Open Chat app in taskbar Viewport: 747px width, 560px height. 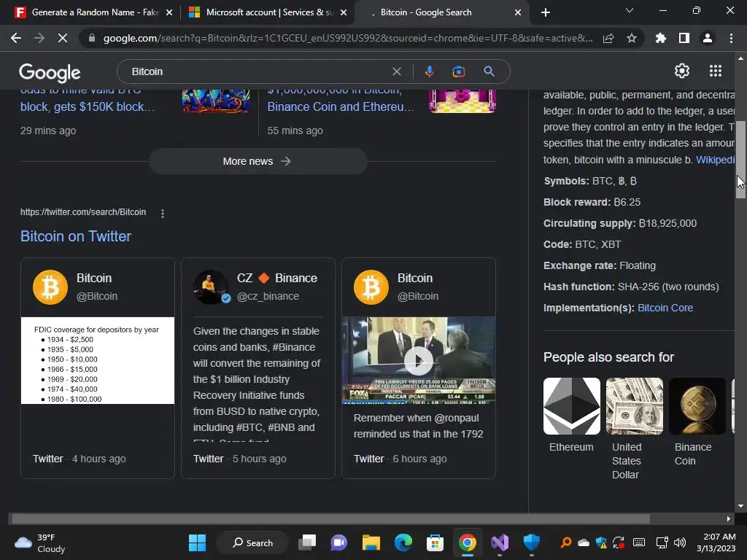pos(338,542)
